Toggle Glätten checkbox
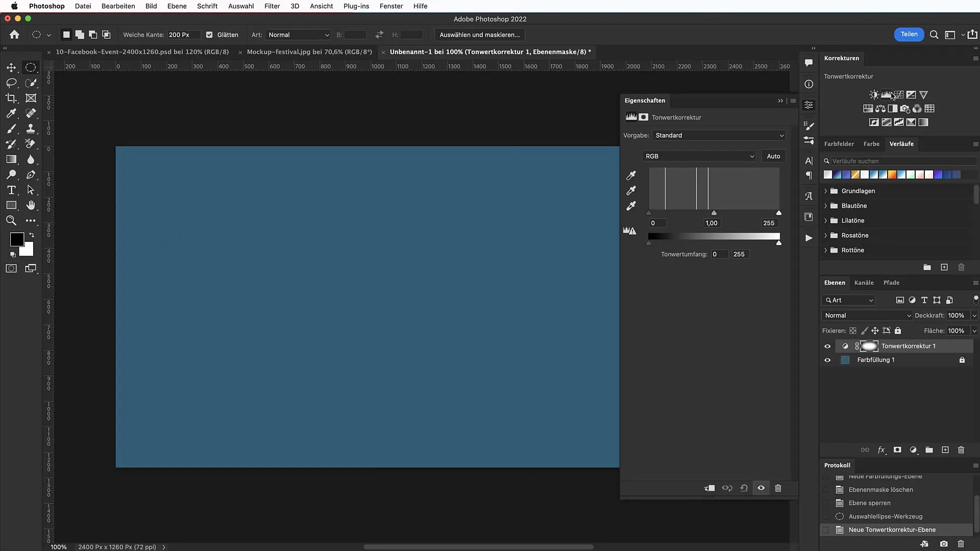This screenshot has width=980, height=551. click(x=209, y=35)
